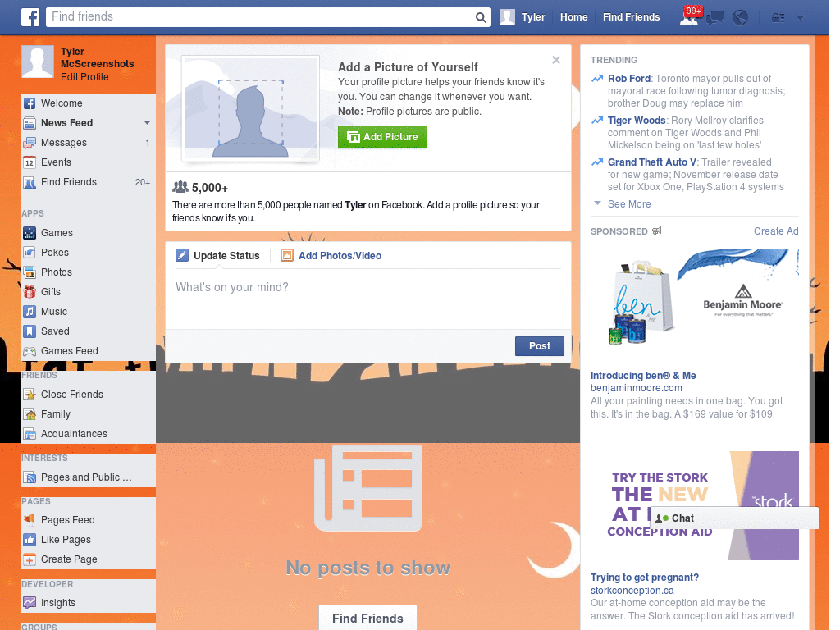Click the Music app icon

coord(30,312)
